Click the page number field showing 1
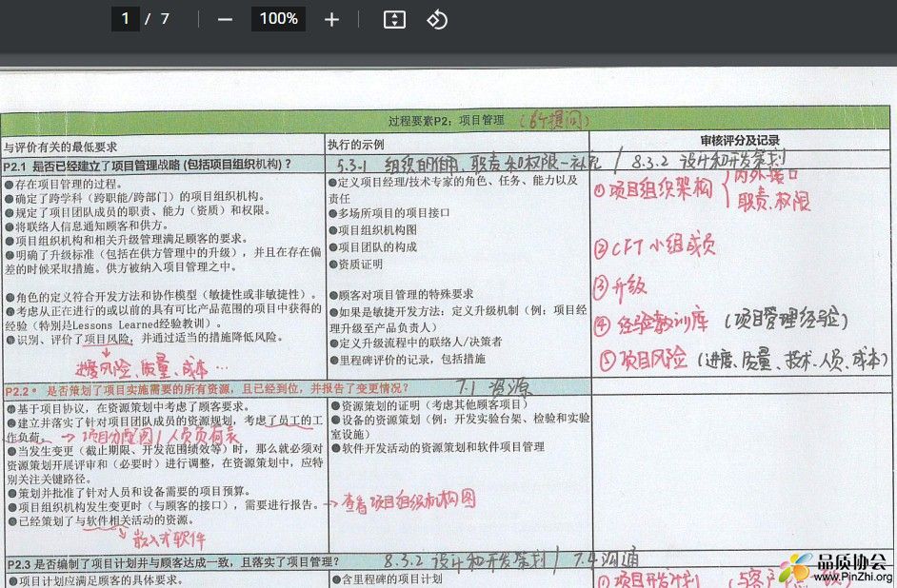Viewport: 897px width, 588px height. pos(126,19)
